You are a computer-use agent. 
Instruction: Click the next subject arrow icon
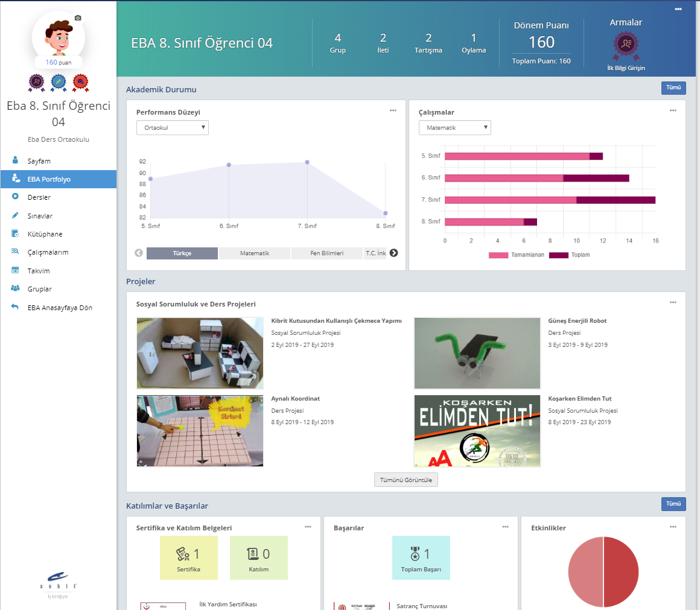click(x=393, y=253)
